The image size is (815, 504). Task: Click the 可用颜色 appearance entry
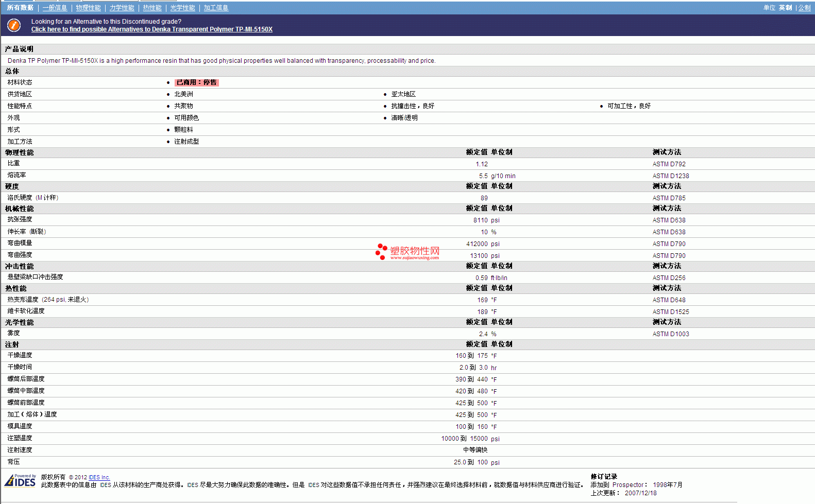(186, 118)
